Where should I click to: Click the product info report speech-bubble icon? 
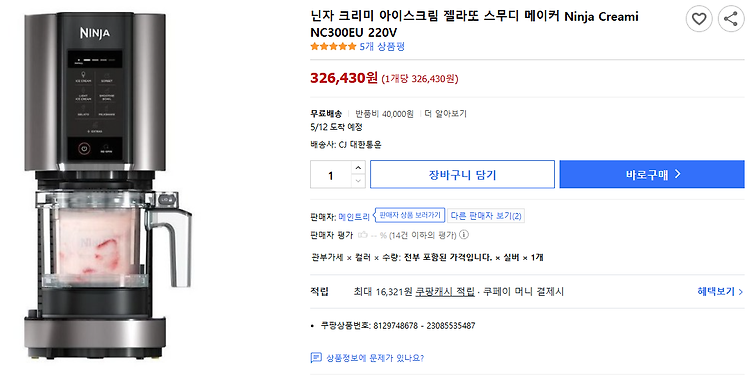coord(316,358)
